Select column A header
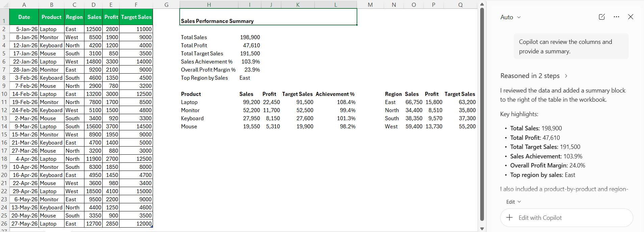 point(24,4)
